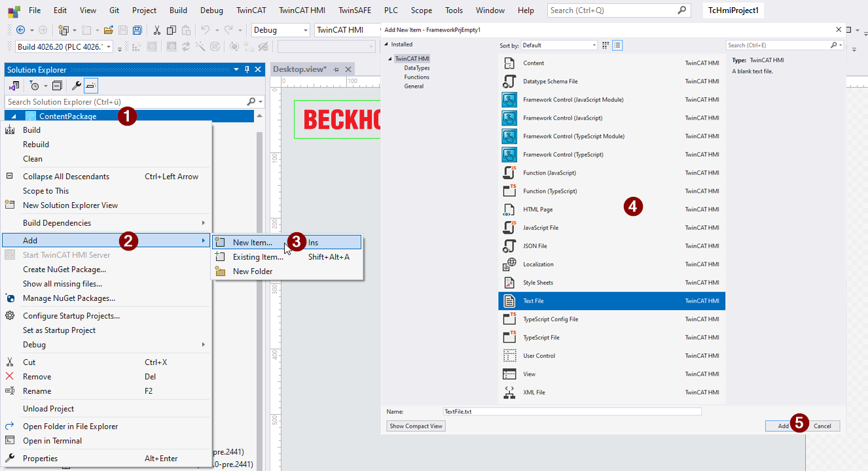Click the Properties wrench icon in Solution Explorer
The height and width of the screenshot is (471, 868).
tap(76, 86)
